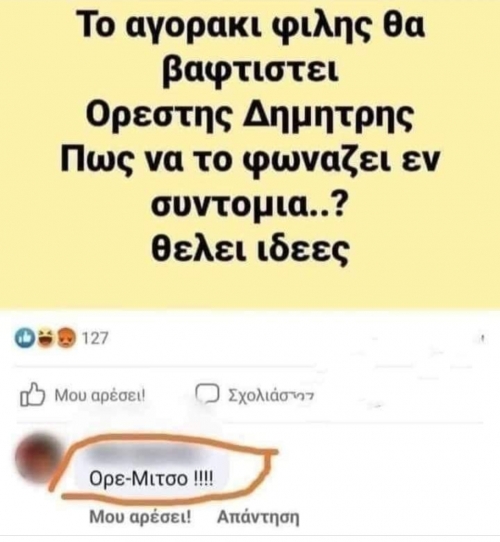Click the line 'Πως να το φωναζει εν'
The width and height of the screenshot is (500, 542).
(x=250, y=161)
